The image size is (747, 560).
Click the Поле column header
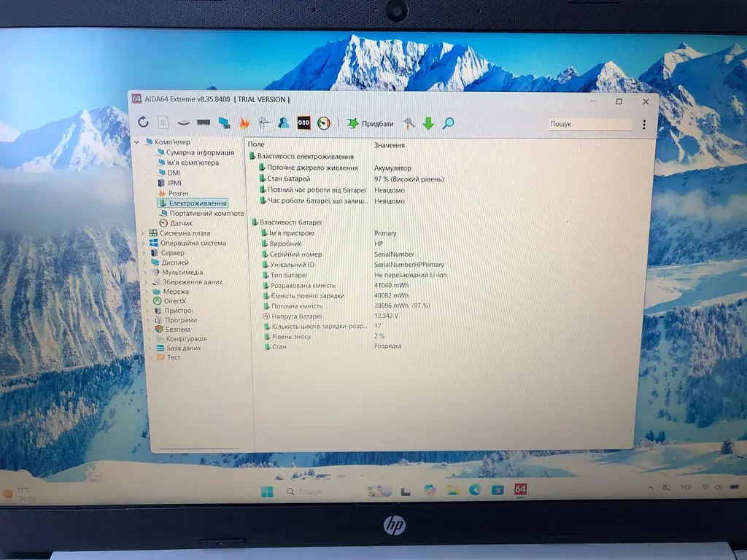tap(256, 144)
